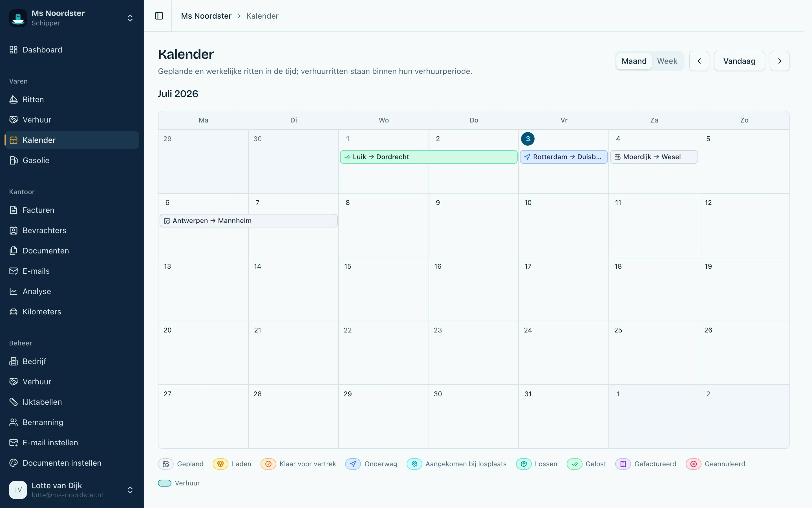Screen dimensions: 812x508
Task: Click the Verhuur legend color pill
Action: click(x=165, y=483)
